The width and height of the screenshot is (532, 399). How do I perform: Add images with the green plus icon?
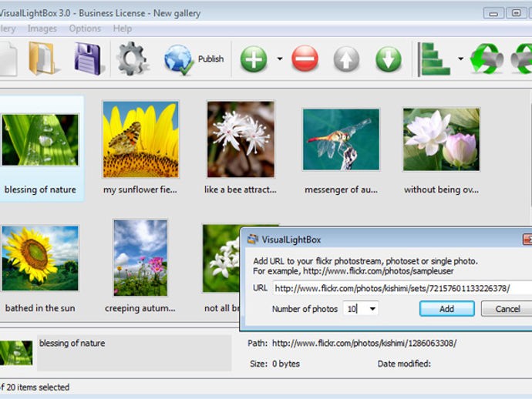(254, 59)
